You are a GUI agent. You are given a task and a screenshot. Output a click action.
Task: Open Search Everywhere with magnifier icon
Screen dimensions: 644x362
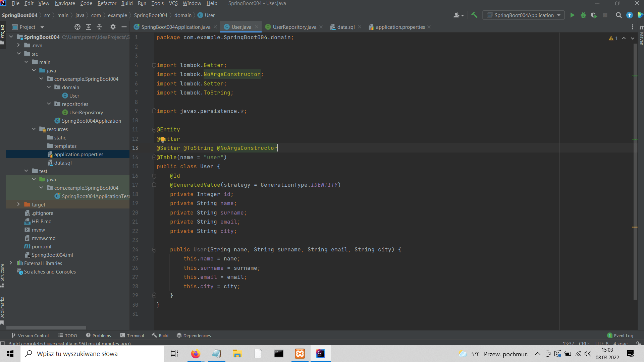point(619,15)
